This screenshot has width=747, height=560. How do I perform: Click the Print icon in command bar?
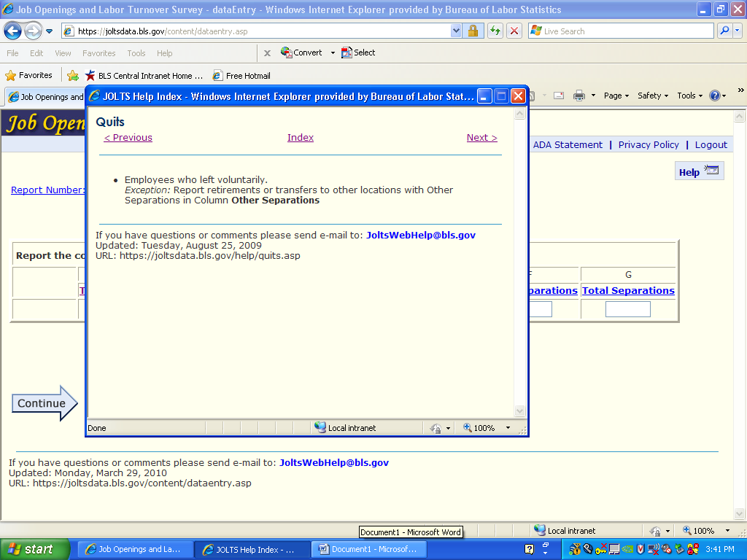coord(579,96)
